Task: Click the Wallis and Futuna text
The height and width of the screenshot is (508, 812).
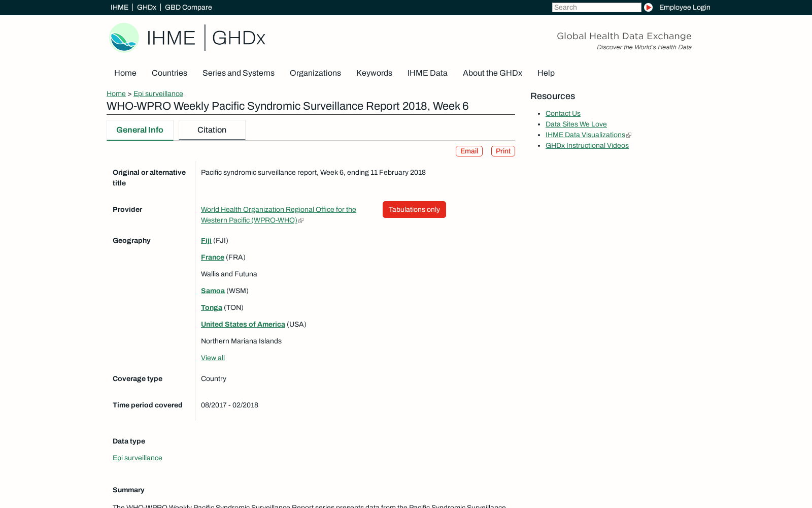Action: 229,274
